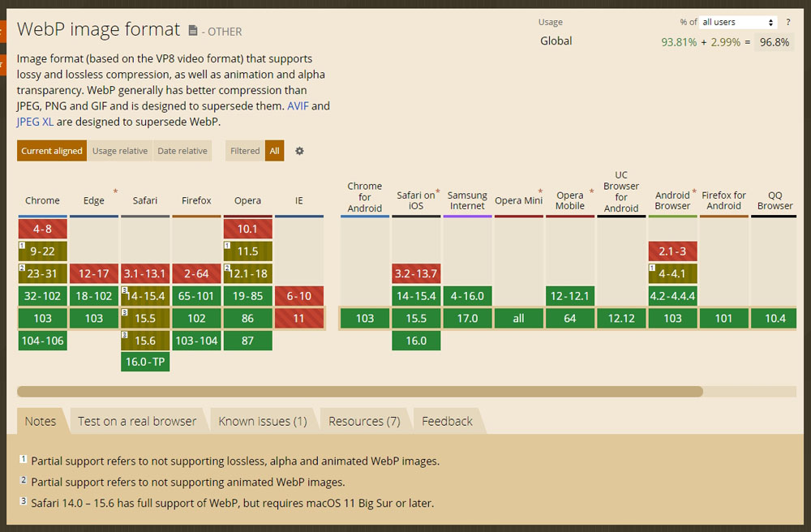Open the Resources (7) tab
Screen dimensions: 811x532
point(364,422)
